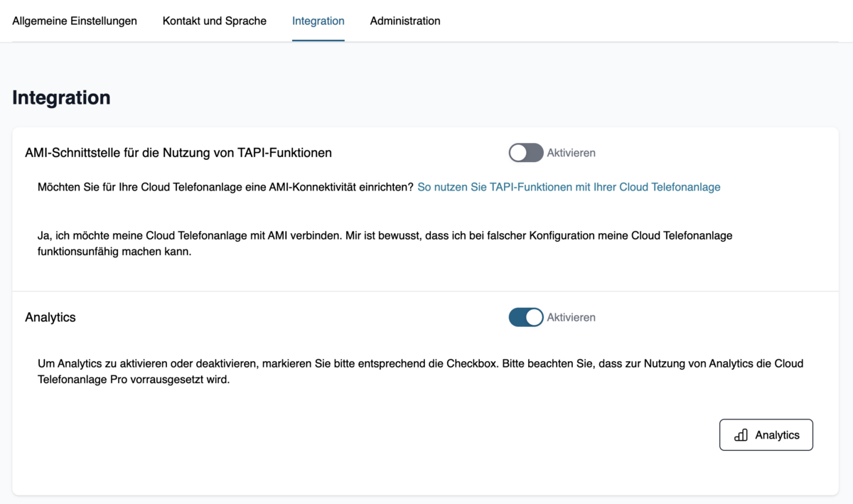
Task: Click the Analytics description paragraph
Action: (x=420, y=371)
